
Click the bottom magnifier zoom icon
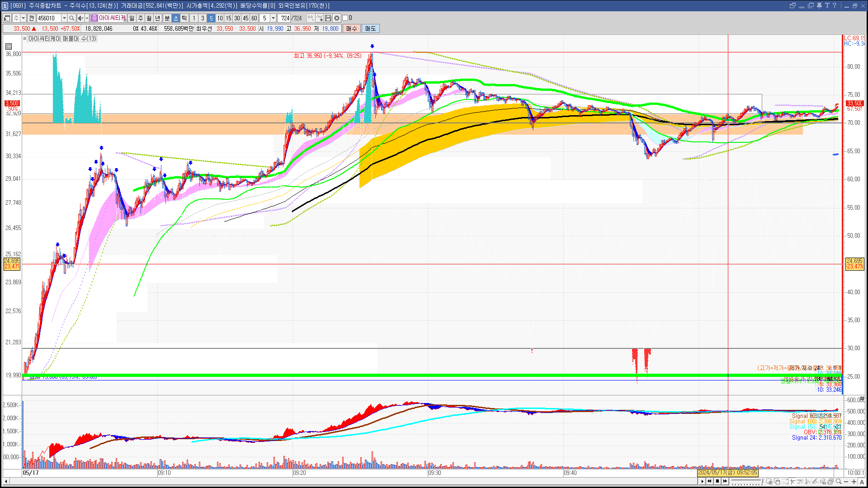[839, 482]
